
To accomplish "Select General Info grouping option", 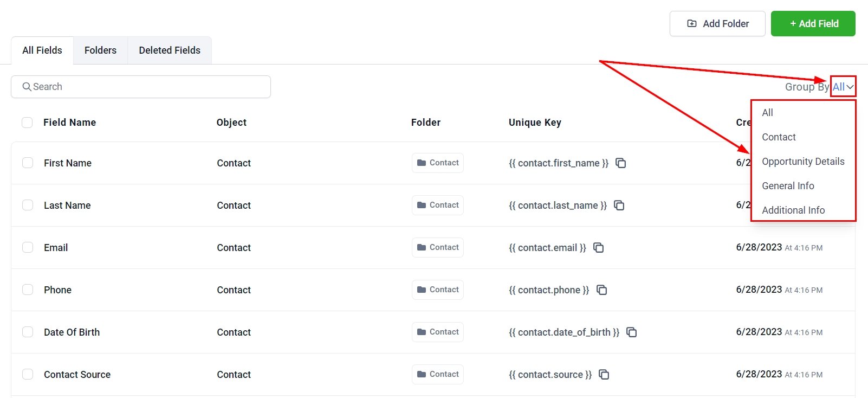I will 788,186.
